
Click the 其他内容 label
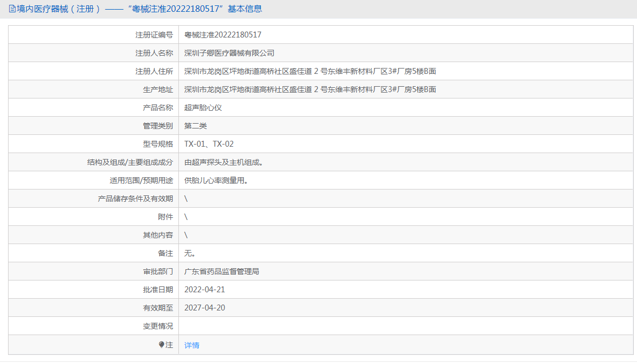pos(158,235)
